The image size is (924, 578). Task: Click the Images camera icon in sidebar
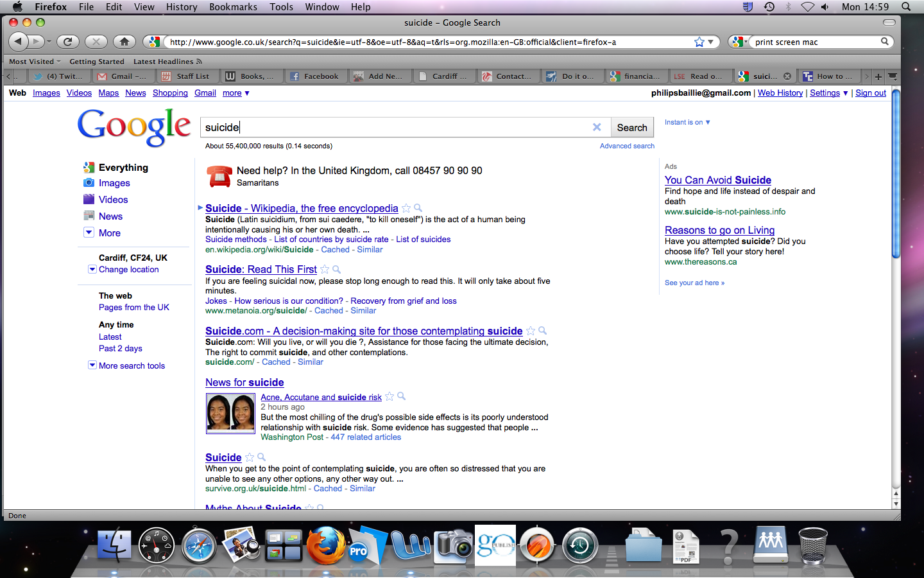coord(89,183)
